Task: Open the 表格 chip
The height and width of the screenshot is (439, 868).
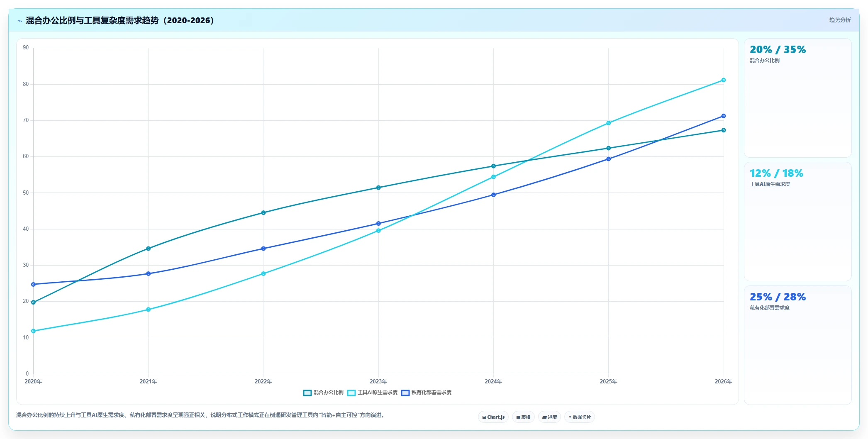Action: [523, 417]
